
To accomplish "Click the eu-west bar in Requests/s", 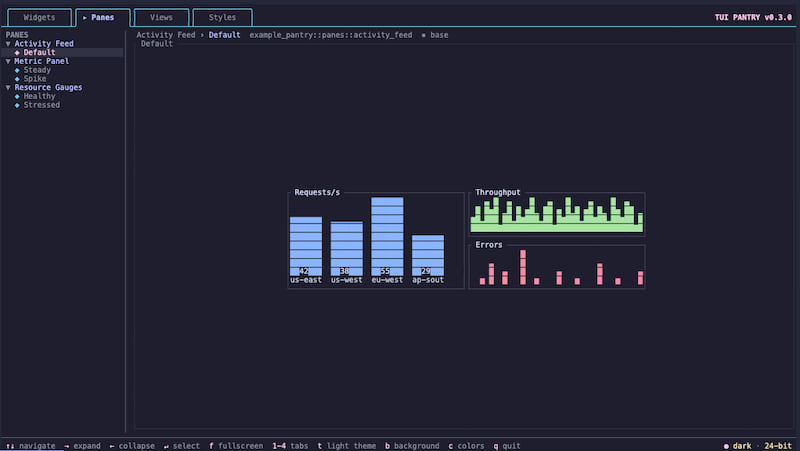I will 387,236.
